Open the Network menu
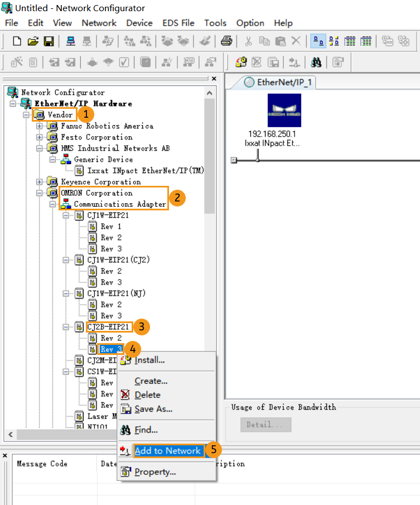Screen dimensions: 420x505 click(99, 23)
